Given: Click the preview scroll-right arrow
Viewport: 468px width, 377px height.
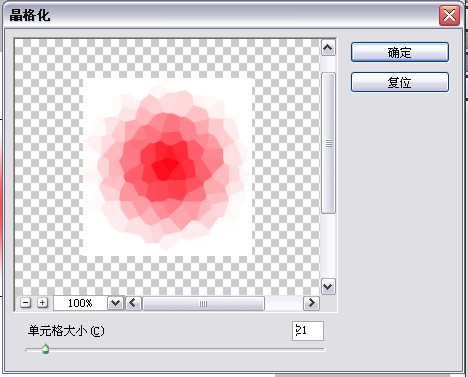Looking at the screenshot, I should [311, 303].
